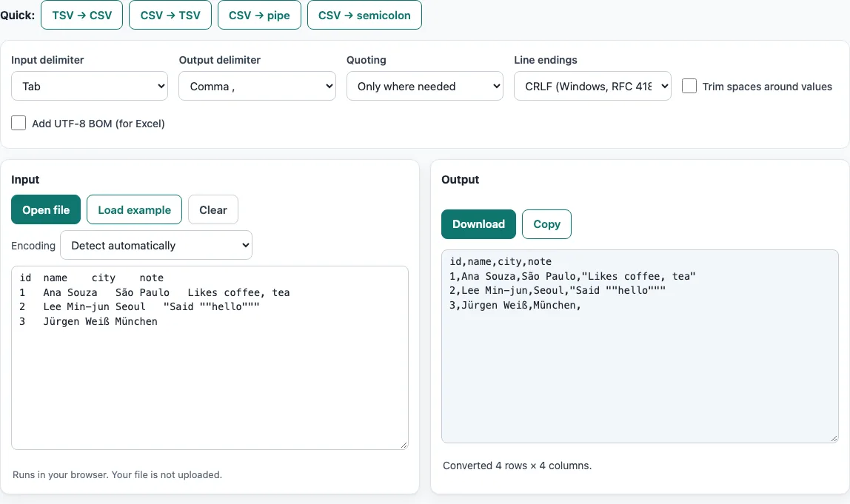Image resolution: width=850 pixels, height=504 pixels.
Task: Copy the output to clipboard
Action: point(546,224)
